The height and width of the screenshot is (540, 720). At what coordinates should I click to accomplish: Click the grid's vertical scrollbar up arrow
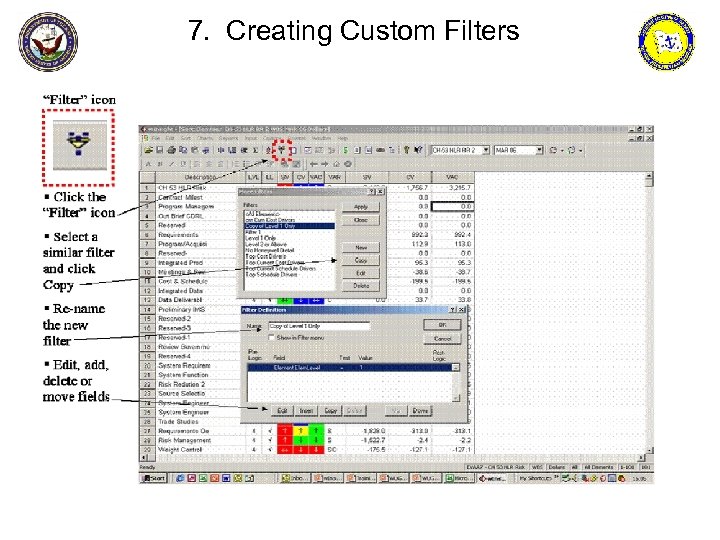point(649,176)
